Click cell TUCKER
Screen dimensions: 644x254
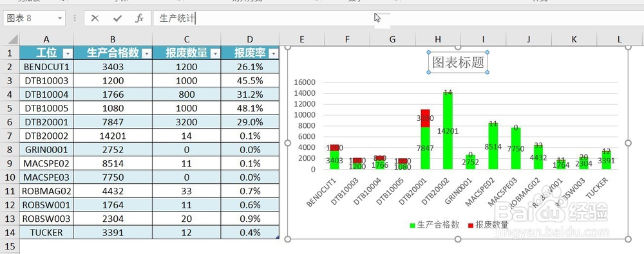coord(46,232)
